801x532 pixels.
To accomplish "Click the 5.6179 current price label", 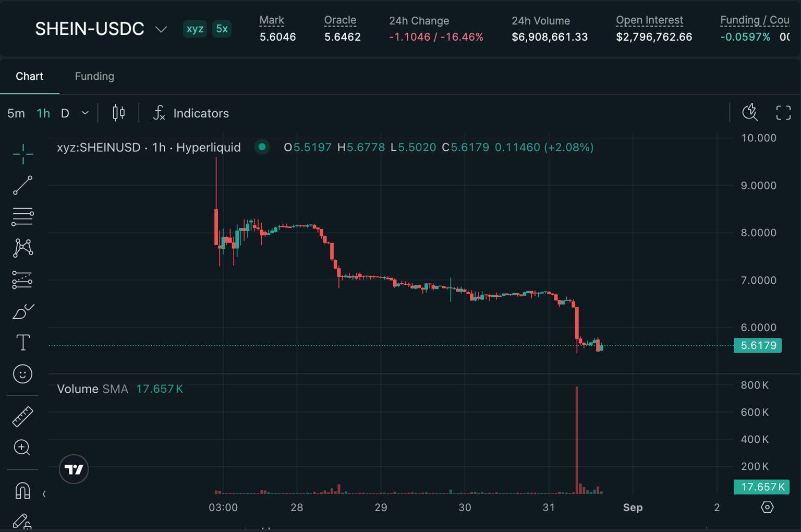I will (758, 345).
